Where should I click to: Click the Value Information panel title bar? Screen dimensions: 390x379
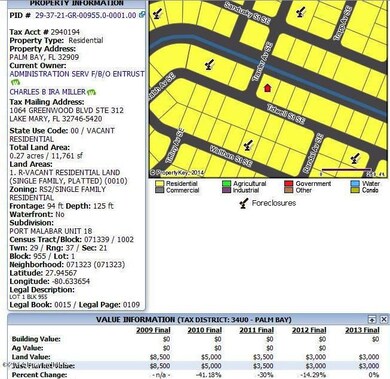point(198,319)
